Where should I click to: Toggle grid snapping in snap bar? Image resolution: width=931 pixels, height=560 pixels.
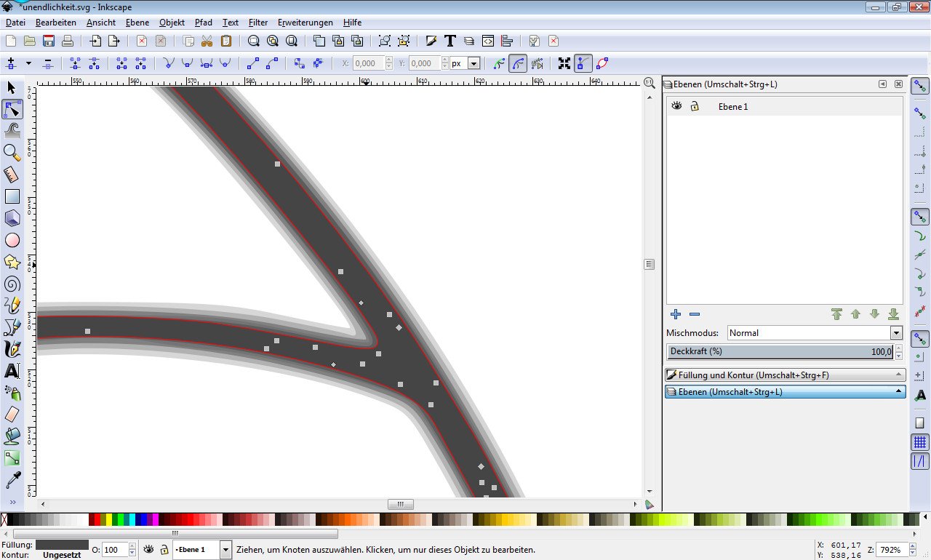coord(920,442)
